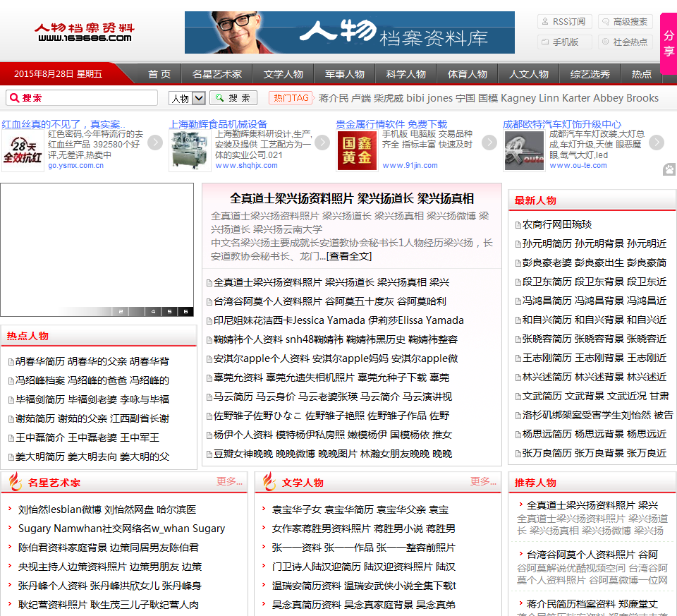The image size is (677, 616).
Task: Open article 马云简历 马云身价
Action: (333, 397)
